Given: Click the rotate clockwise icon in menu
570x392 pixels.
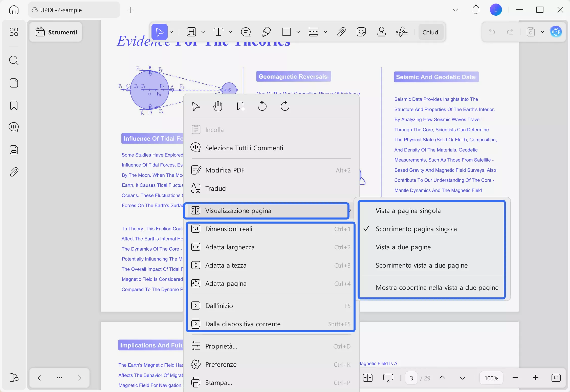Looking at the screenshot, I should (285, 106).
